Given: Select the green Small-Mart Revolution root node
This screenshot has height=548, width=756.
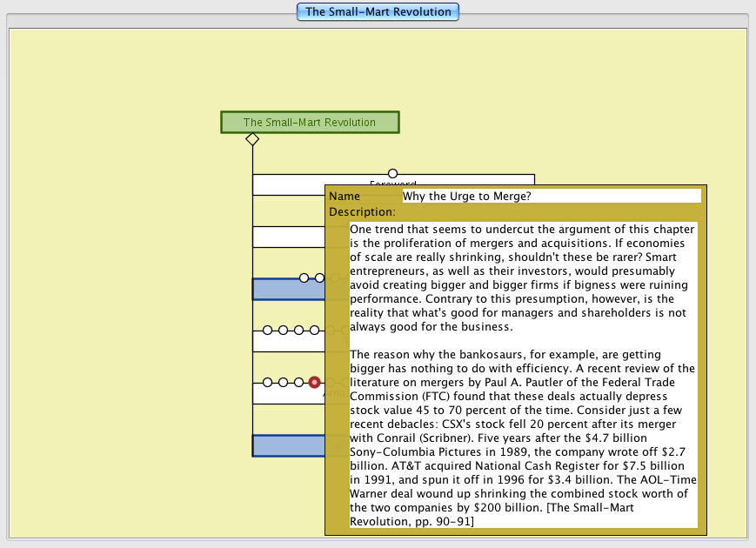Looking at the screenshot, I should point(310,123).
